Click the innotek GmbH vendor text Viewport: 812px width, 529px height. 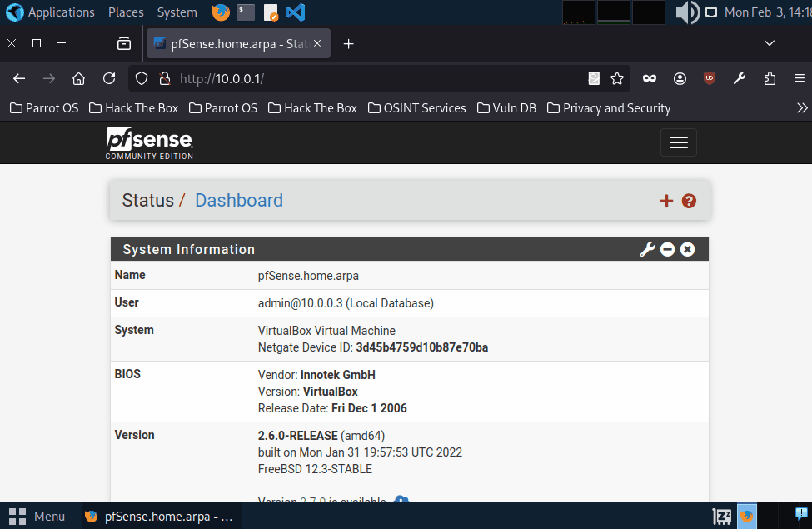point(337,375)
